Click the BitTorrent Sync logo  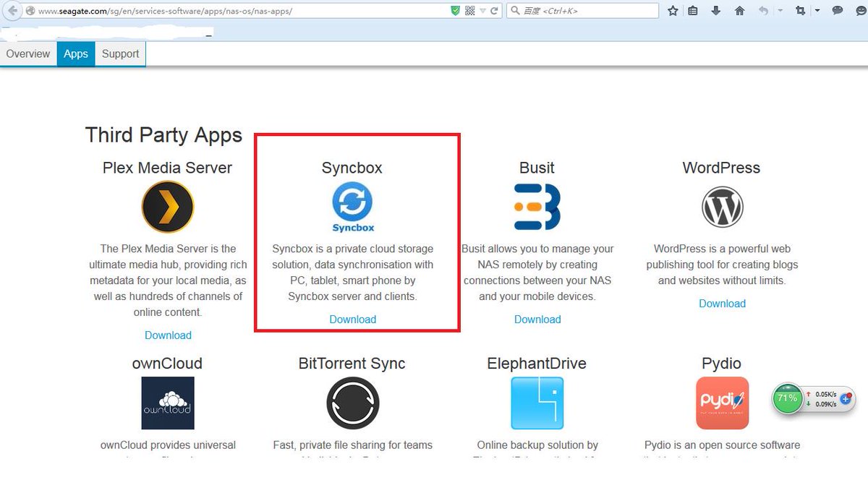click(353, 403)
